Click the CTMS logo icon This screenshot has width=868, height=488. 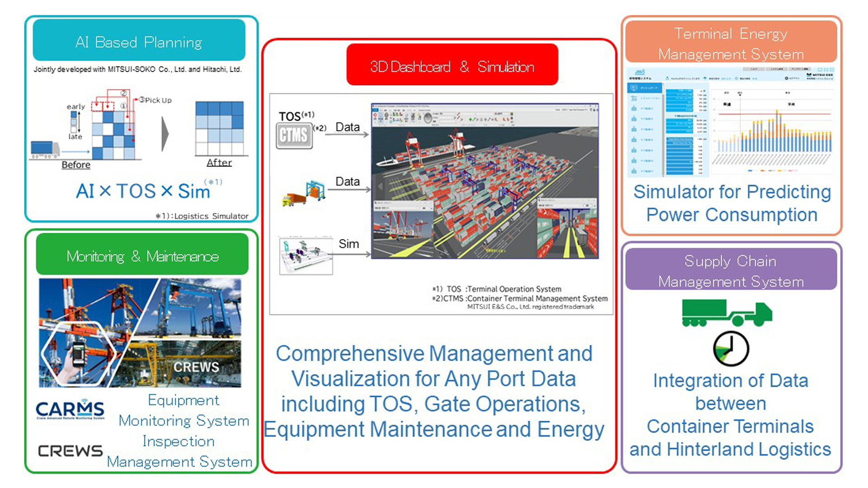tap(294, 135)
